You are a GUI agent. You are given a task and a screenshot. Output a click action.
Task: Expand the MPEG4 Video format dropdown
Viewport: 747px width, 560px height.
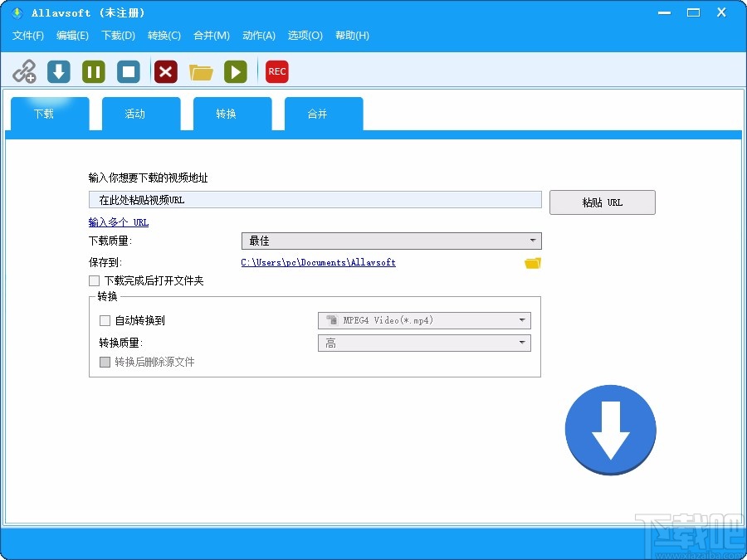(424, 320)
